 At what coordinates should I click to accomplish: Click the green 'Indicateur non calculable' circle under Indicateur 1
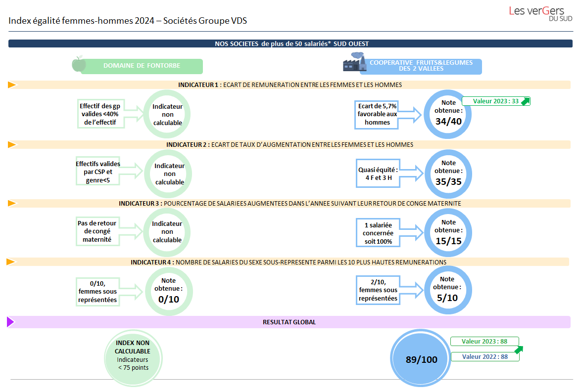[167, 114]
